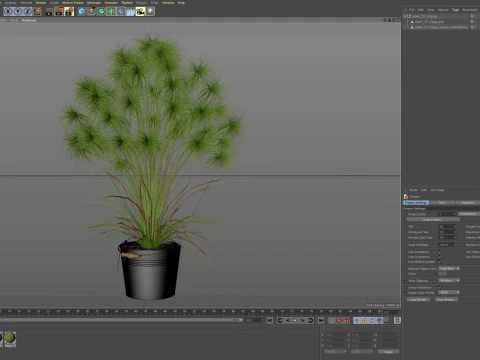Open Default Object Color dropdown
The width and height of the screenshot is (480, 360).
pos(449,268)
